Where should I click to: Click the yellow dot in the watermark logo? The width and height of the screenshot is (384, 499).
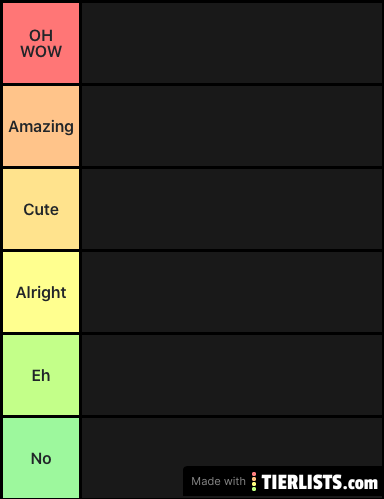pyautogui.click(x=254, y=484)
